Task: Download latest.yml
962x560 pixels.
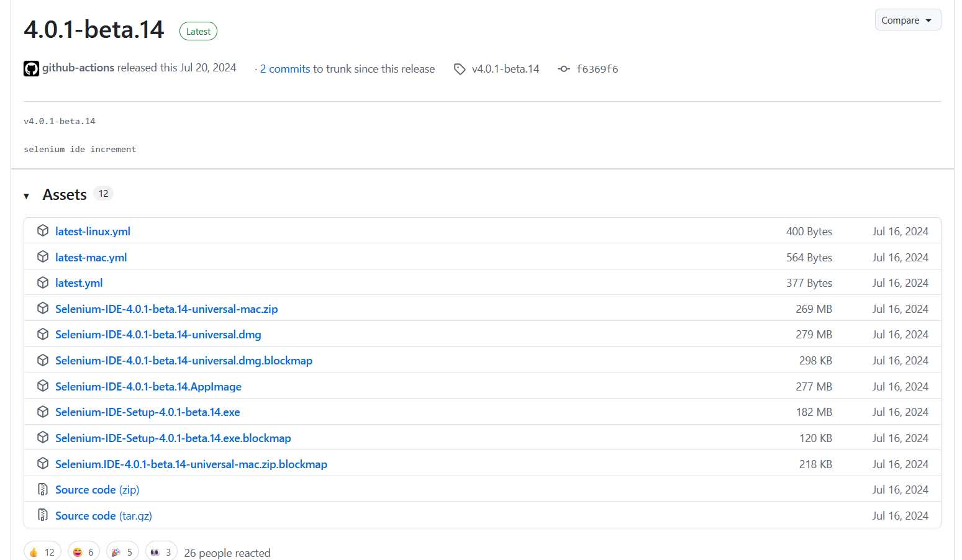Action: [x=79, y=283]
